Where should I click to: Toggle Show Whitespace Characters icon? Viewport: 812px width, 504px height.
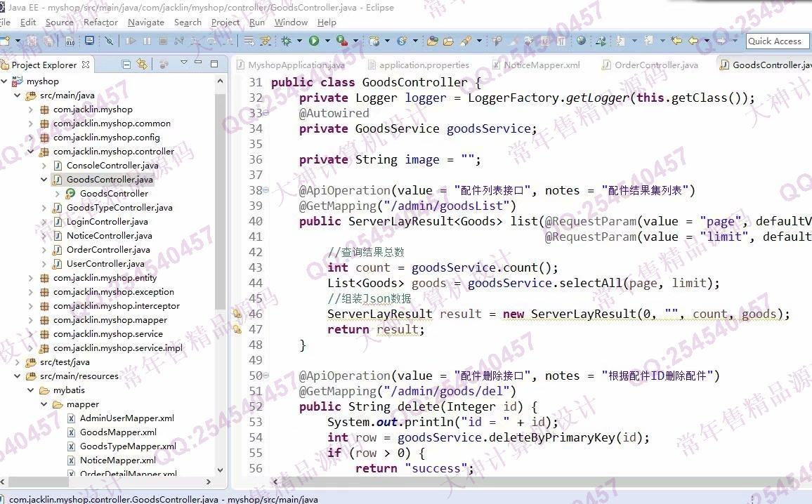pos(561,41)
